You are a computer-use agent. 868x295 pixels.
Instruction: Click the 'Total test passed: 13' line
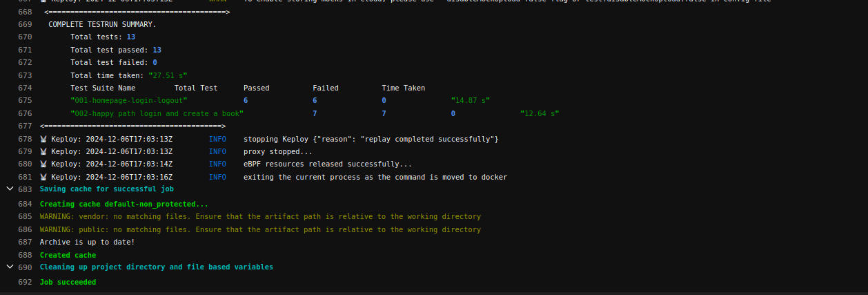(x=116, y=50)
